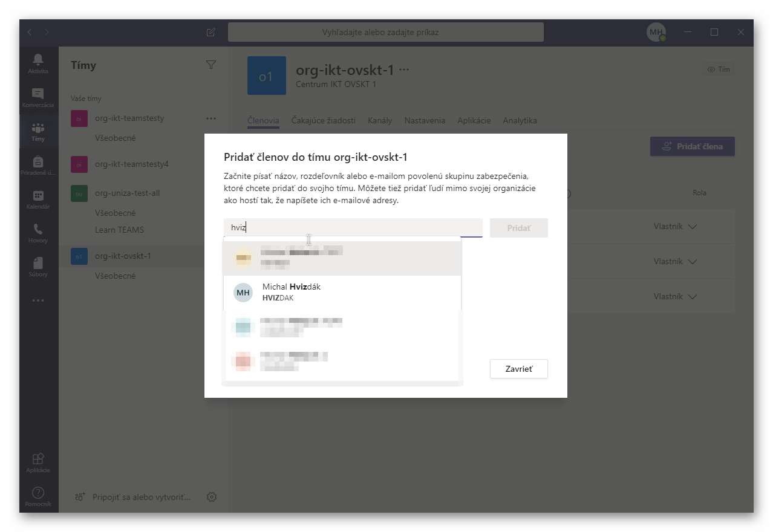Click the top search command box
773x532 pixels.
click(386, 32)
